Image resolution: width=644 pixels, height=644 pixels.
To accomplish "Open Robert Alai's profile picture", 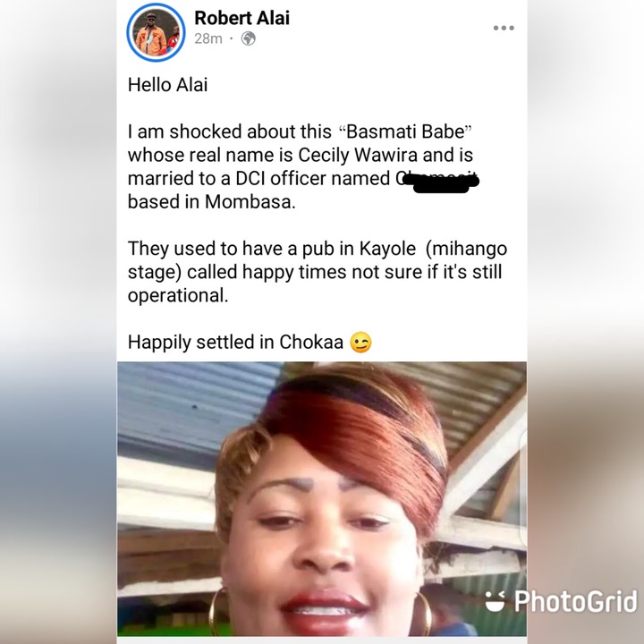I will pos(156,32).
